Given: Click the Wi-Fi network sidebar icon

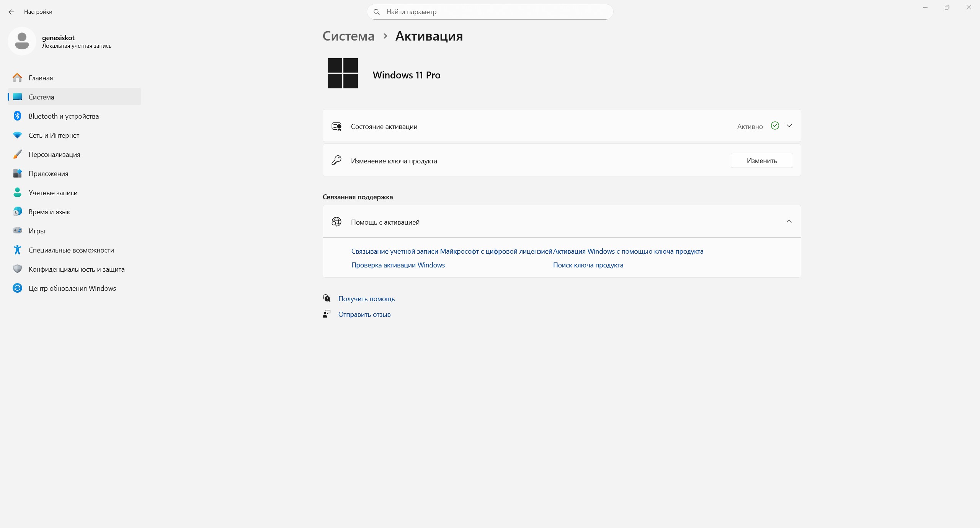Looking at the screenshot, I should click(17, 135).
